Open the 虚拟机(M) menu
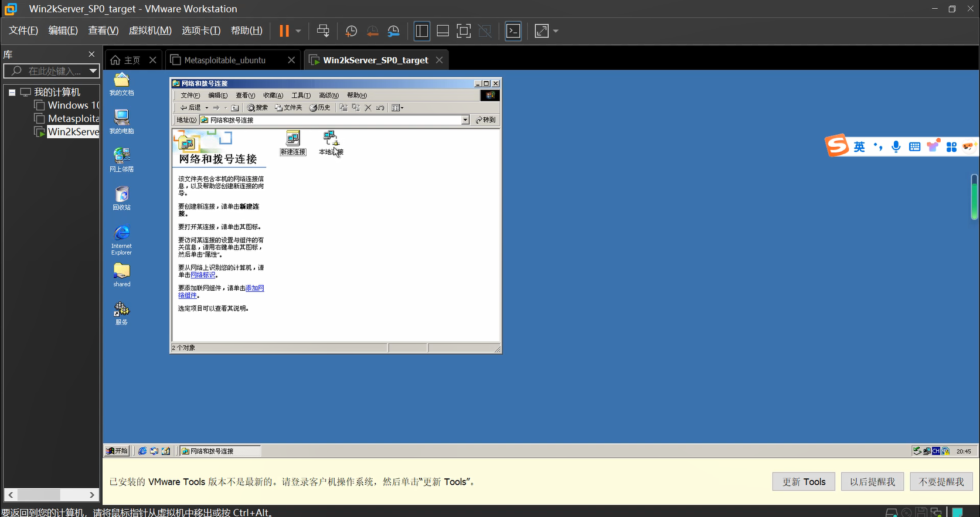This screenshot has width=980, height=517. [x=150, y=30]
